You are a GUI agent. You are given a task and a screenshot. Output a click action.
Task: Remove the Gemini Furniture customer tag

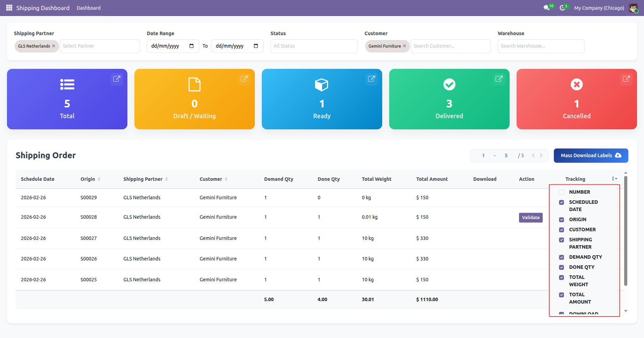[x=405, y=46]
